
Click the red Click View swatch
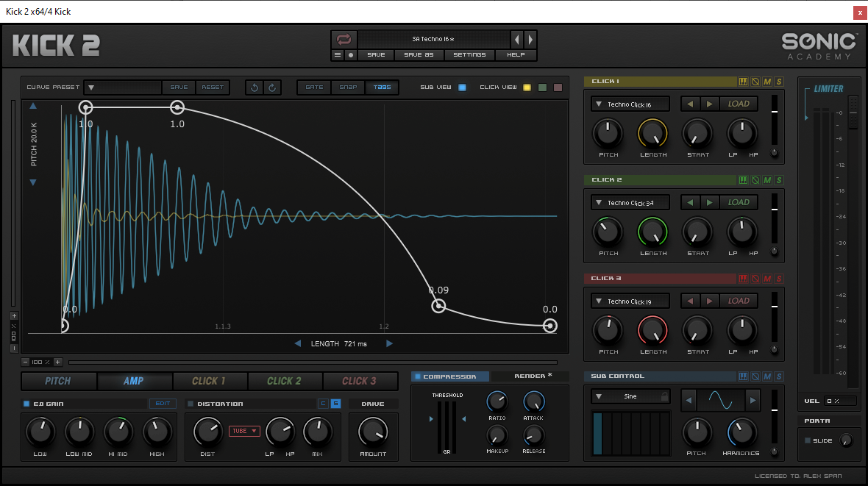click(x=558, y=87)
